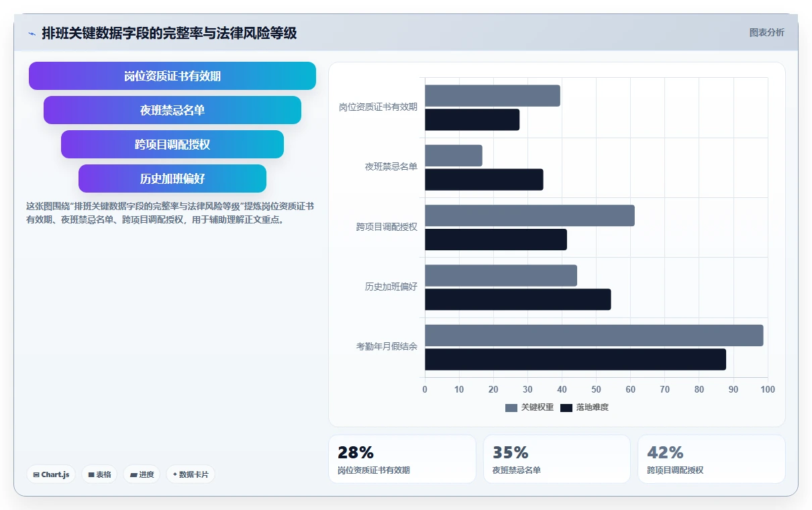This screenshot has width=812, height=510.
Task: Click the 考勤年月假结余 axis label
Action: point(387,347)
